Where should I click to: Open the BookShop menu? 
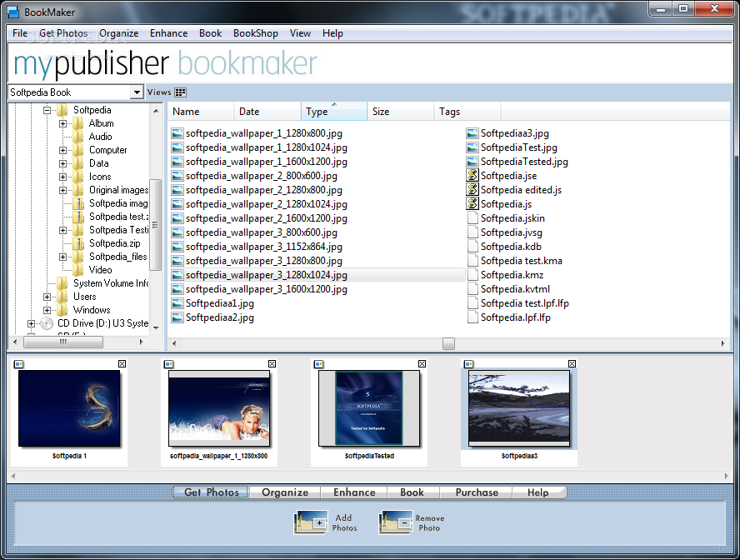tap(256, 33)
